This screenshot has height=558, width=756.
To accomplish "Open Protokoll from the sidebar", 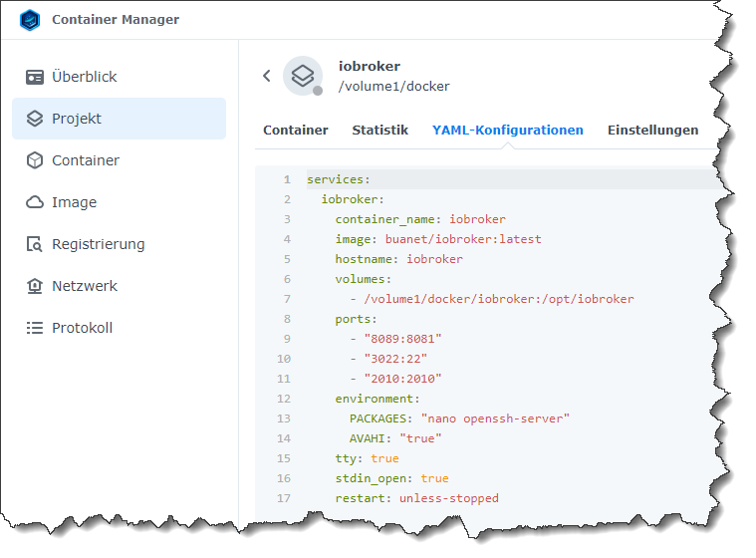I will coord(82,328).
